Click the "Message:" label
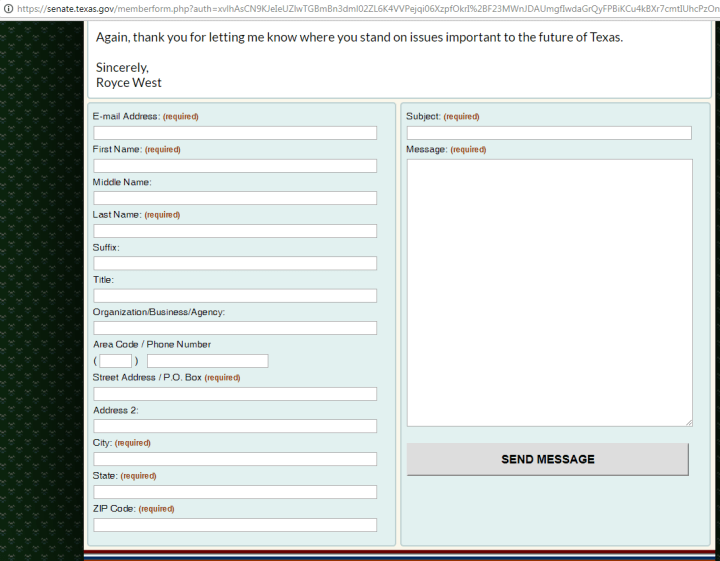Image resolution: width=720 pixels, height=561 pixels. (427, 149)
